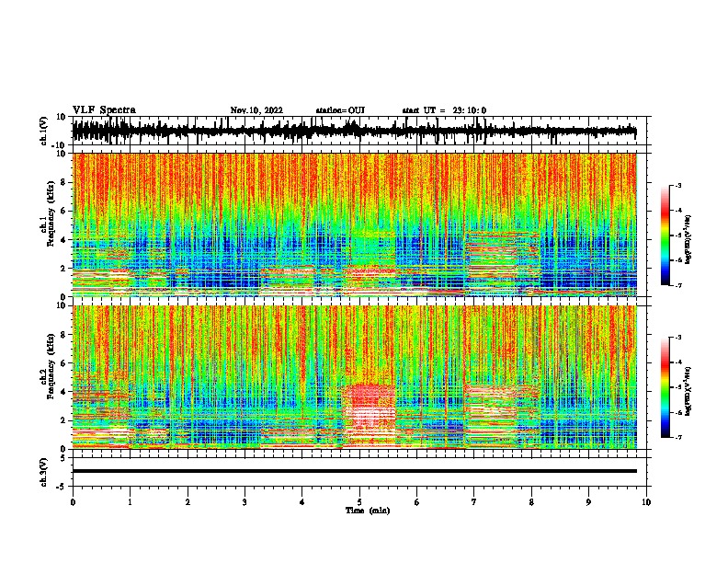Click the "10" tick ending the time axis
The image size is (728, 563).
coord(646,502)
